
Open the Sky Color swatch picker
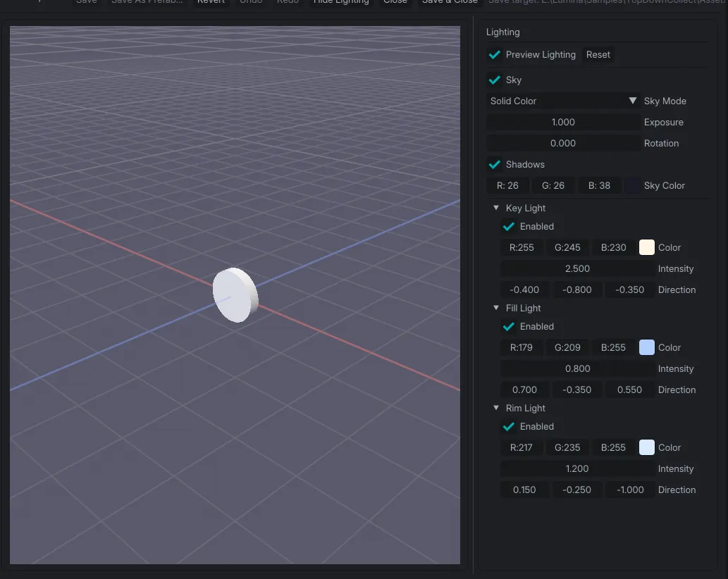(x=632, y=185)
